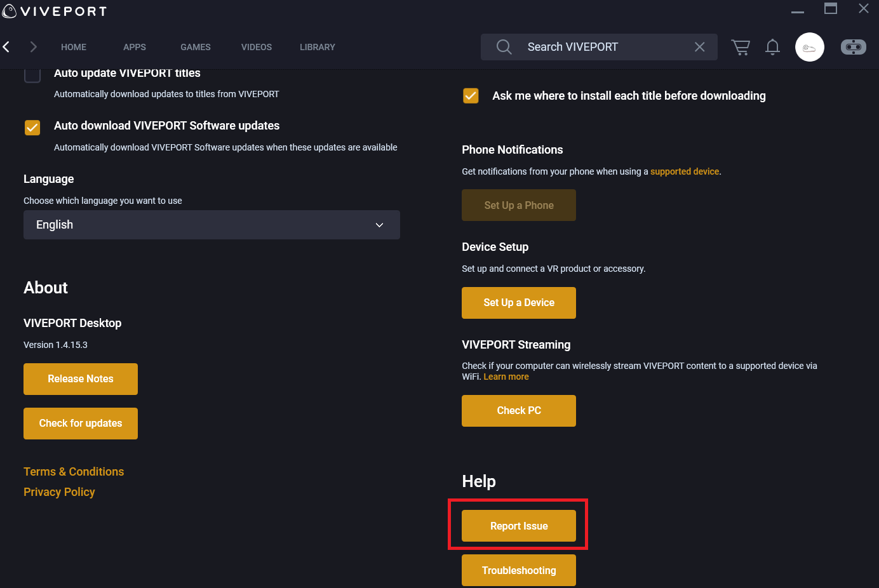
Task: Clear the search field with X
Action: [699, 47]
